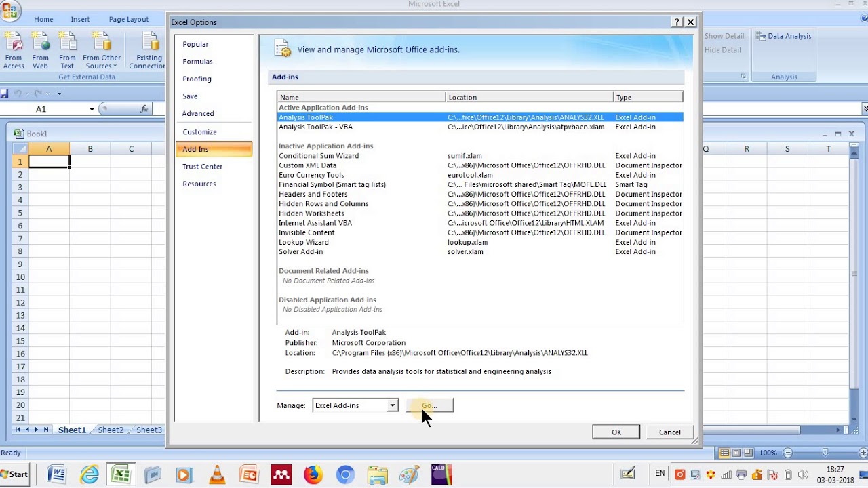Select the Conditional Sum Wizard row
Viewport: 868px width, 488px height.
pos(480,156)
